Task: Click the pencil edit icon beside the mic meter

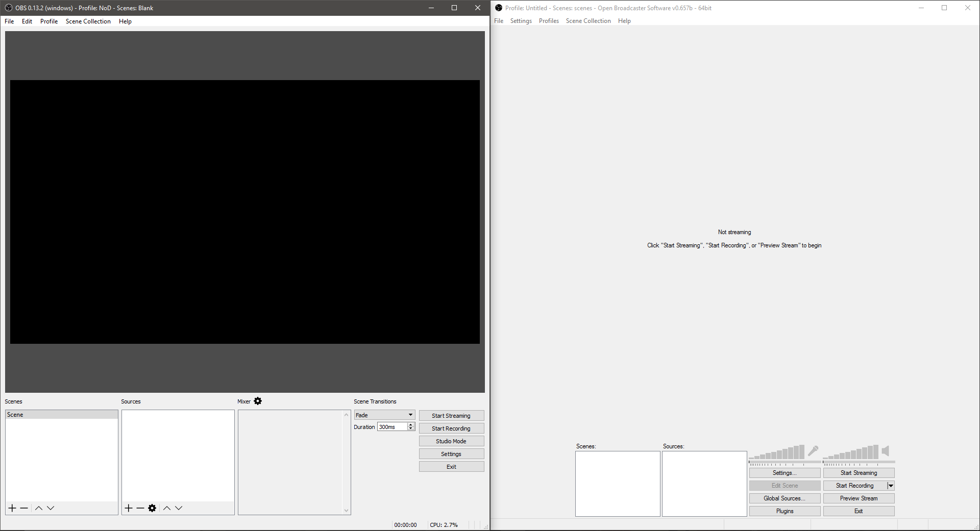Action: [813, 451]
